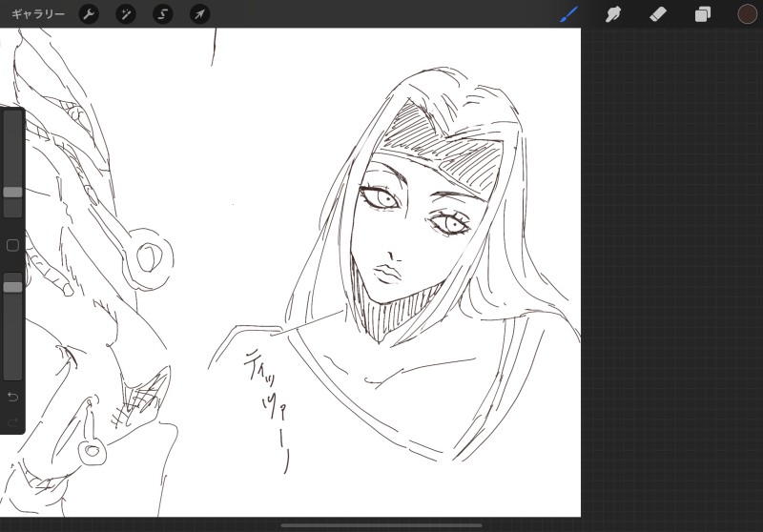Viewport: 763px width, 532px height.
Task: Tap the redo arrow in the sidebar
Action: 12,421
